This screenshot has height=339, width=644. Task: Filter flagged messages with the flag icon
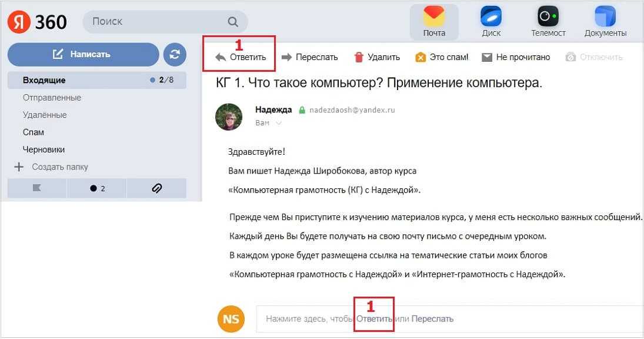click(x=36, y=188)
